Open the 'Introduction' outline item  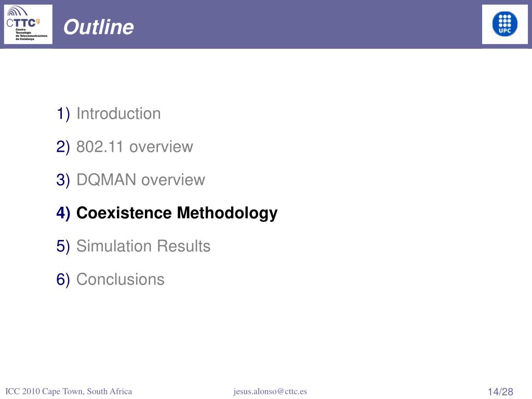[118, 113]
